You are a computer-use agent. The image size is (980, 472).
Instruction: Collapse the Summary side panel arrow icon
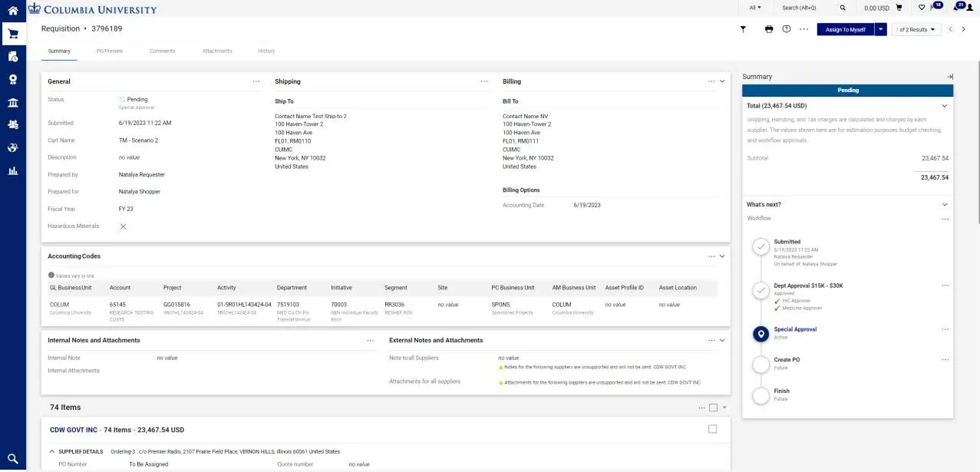949,77
